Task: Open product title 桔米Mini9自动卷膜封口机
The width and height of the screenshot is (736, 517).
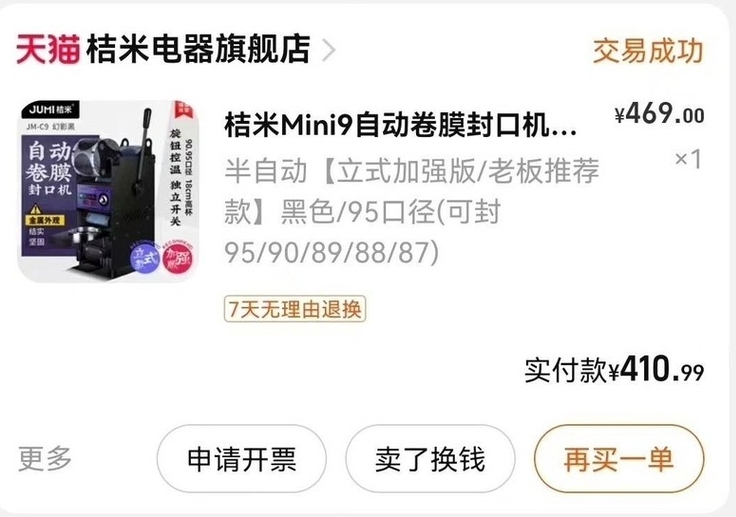Action: pyautogui.click(x=400, y=125)
